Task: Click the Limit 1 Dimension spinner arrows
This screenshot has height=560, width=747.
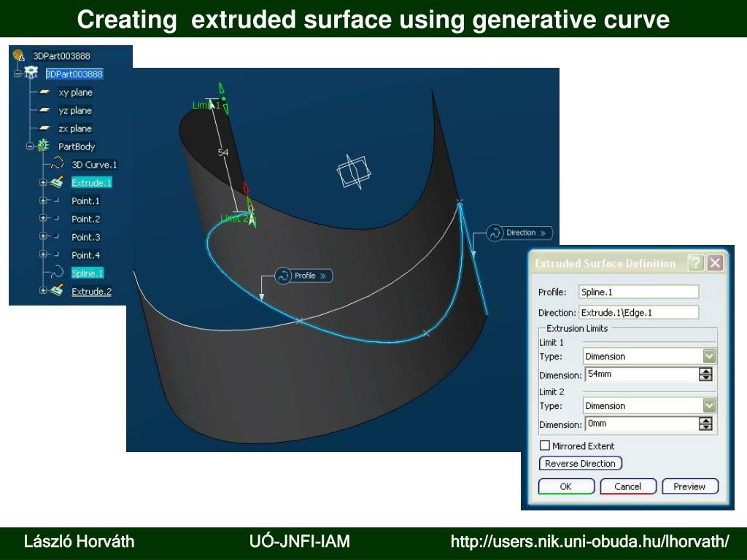Action: click(x=705, y=374)
